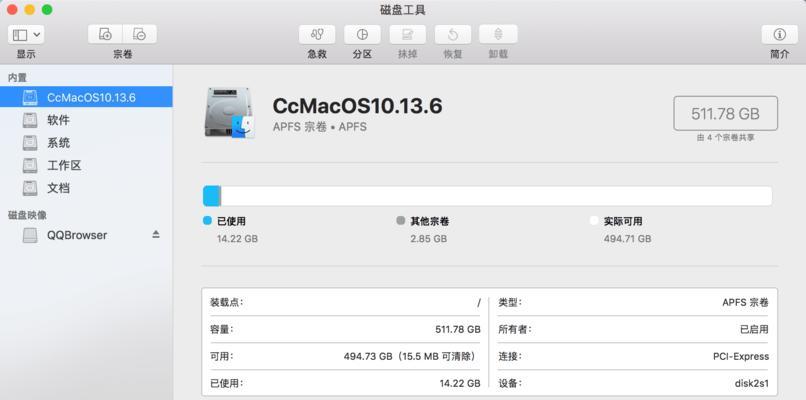
Task: Click the 设备 disk2s1 row
Action: [x=633, y=383]
